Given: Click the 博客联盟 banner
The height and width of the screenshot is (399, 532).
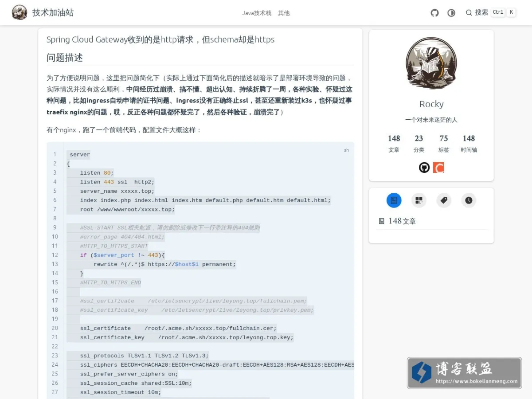Looking at the screenshot, I should pos(464,373).
